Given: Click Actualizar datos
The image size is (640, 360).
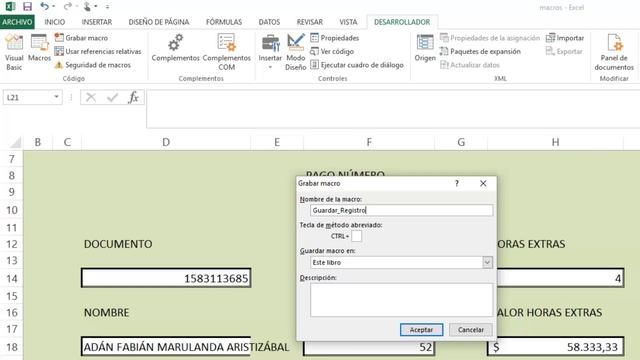Looking at the screenshot, I should click(x=470, y=65).
